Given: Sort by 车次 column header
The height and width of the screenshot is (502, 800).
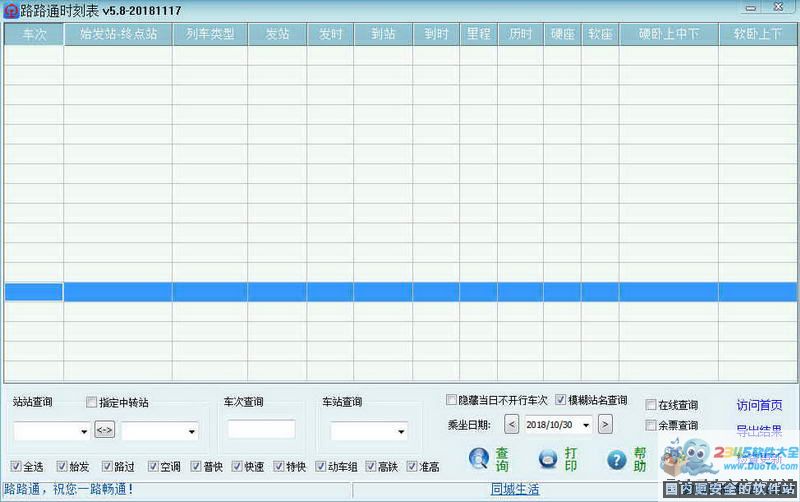Looking at the screenshot, I should tap(34, 34).
